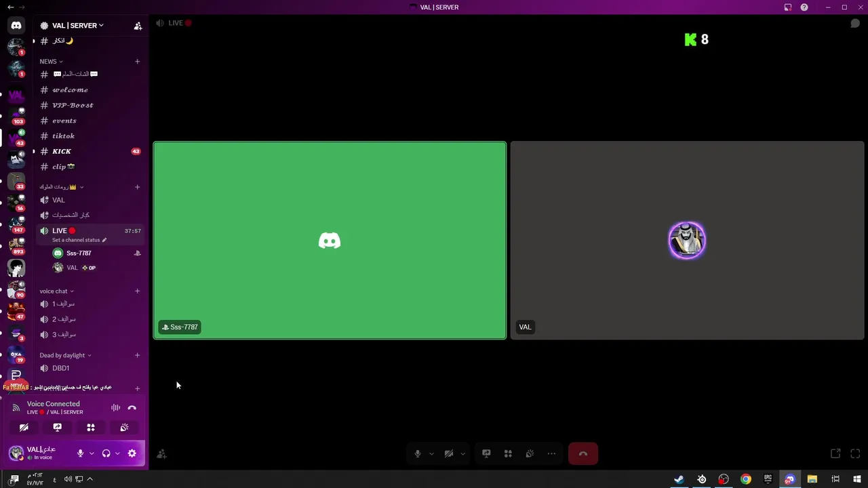Open noise suppression waveform icon
The height and width of the screenshot is (488, 868).
pyautogui.click(x=115, y=407)
